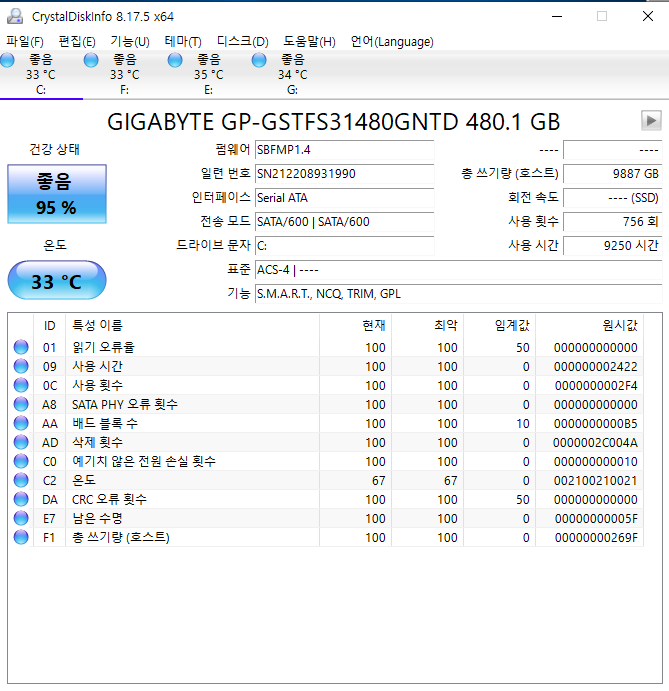Viewport: 669px width, 691px height.
Task: Click power on hours value 9250 시간
Action: point(613,245)
